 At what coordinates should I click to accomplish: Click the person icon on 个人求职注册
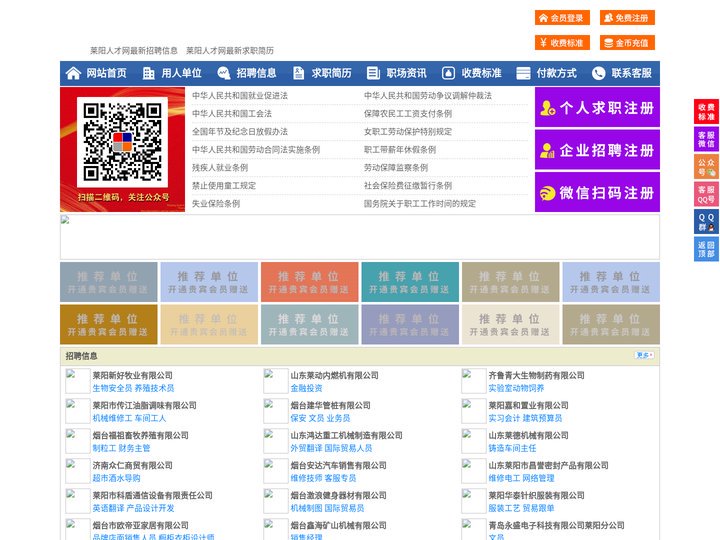coord(547,108)
